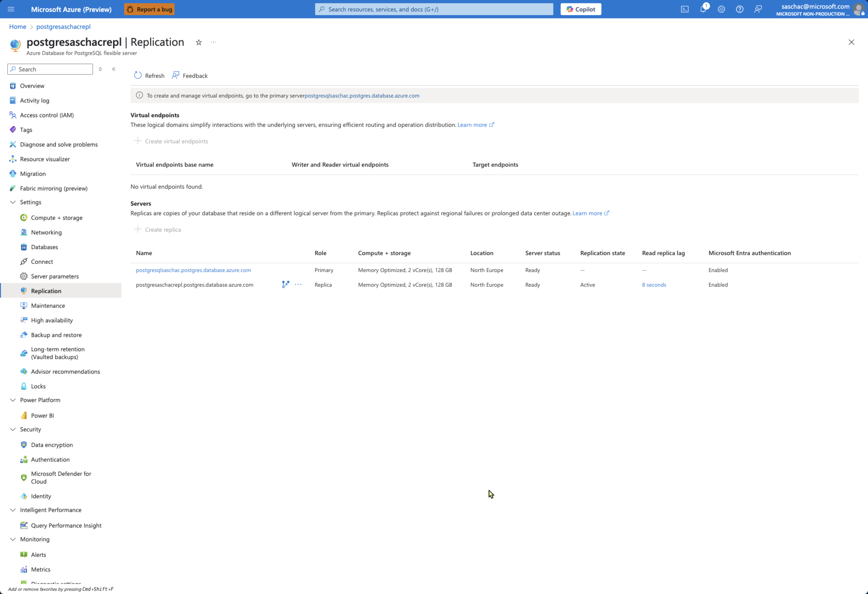This screenshot has width=868, height=594.
Task: Launch Copilot
Action: pyautogui.click(x=581, y=9)
